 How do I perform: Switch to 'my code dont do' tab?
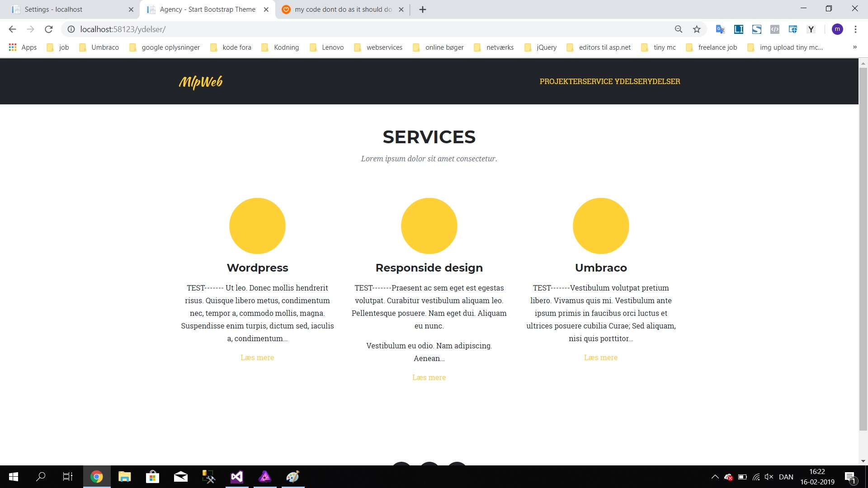pos(343,9)
